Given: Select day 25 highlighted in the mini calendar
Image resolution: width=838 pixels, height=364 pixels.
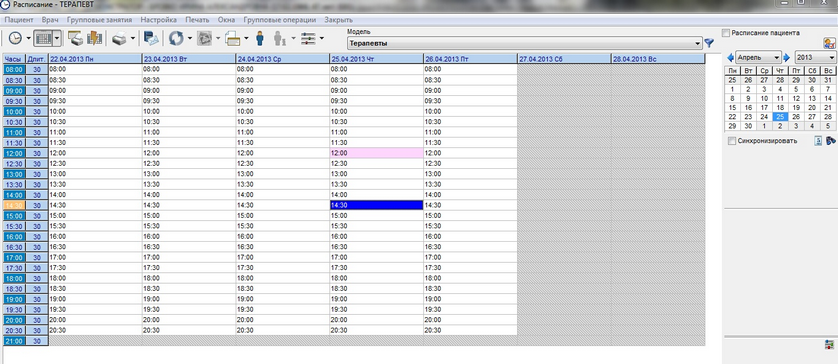Looking at the screenshot, I should tap(780, 117).
